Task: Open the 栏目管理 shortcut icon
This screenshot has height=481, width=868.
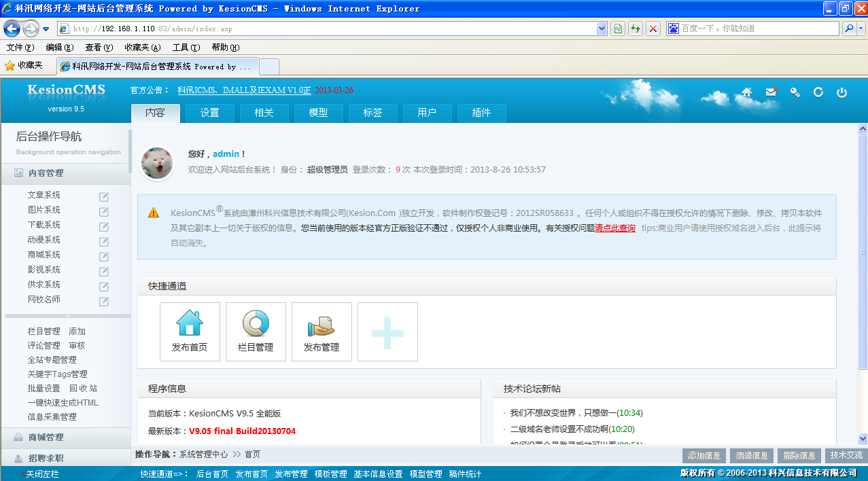Action: [256, 332]
